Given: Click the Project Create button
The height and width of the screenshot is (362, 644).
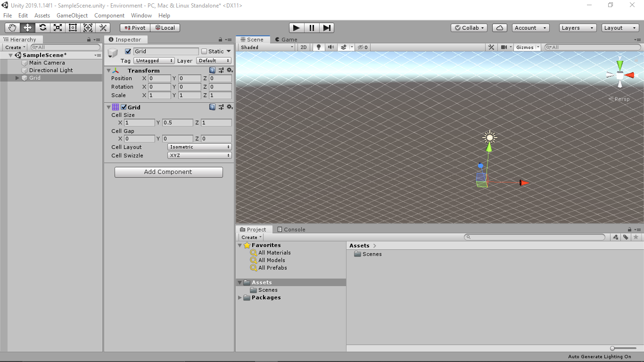Looking at the screenshot, I should [251, 237].
